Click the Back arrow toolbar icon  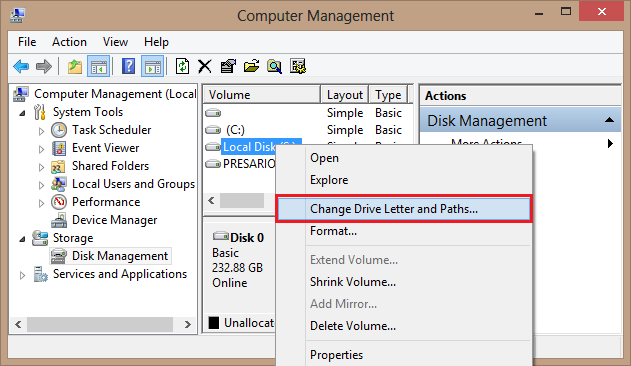coord(21,66)
